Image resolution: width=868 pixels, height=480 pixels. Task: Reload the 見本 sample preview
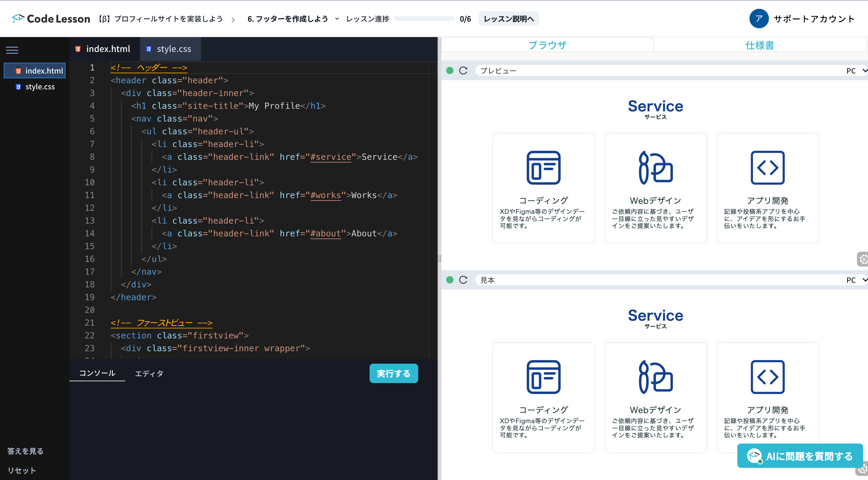click(x=463, y=279)
